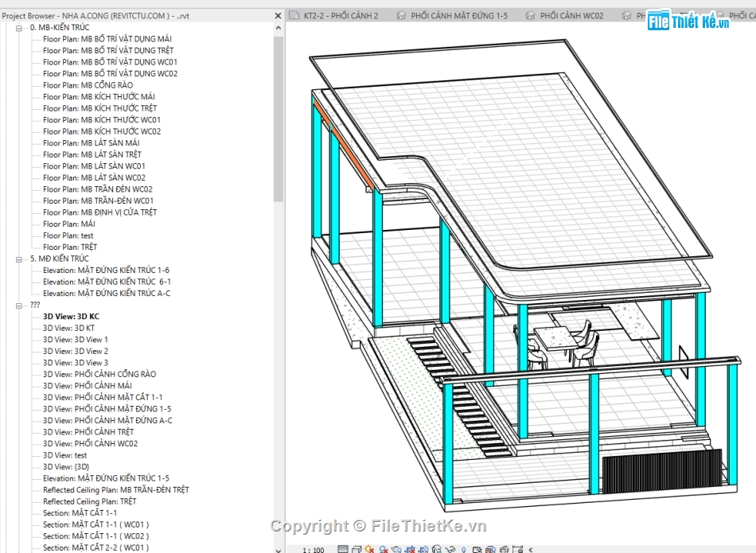Select Reflected Ceiling Plan: TRỆT
Image resolution: width=756 pixels, height=553 pixels.
point(90,501)
